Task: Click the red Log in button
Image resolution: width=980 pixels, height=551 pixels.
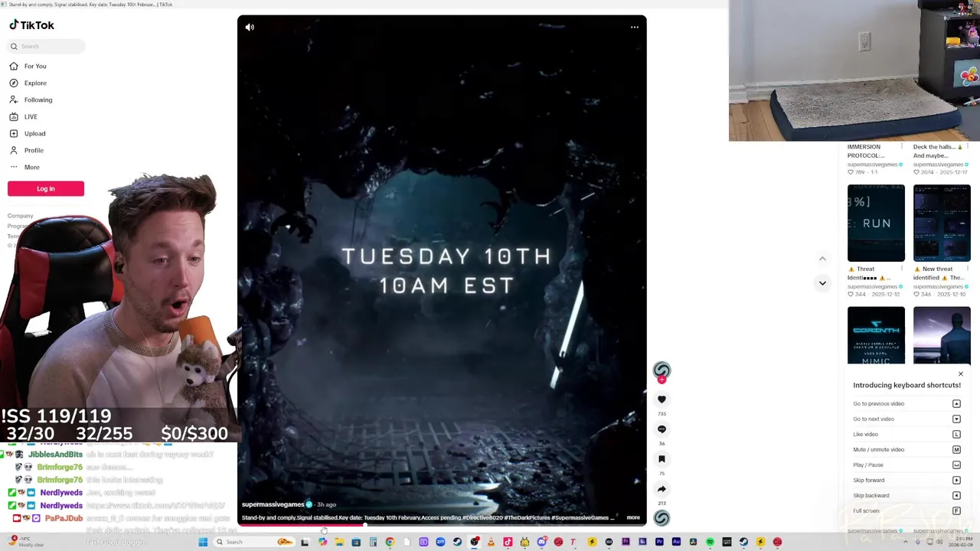Action: pos(46,188)
